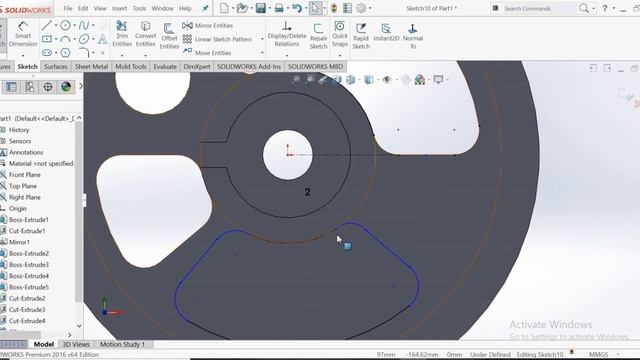
Task: Open the Motion Study 1 tab
Action: click(x=122, y=344)
